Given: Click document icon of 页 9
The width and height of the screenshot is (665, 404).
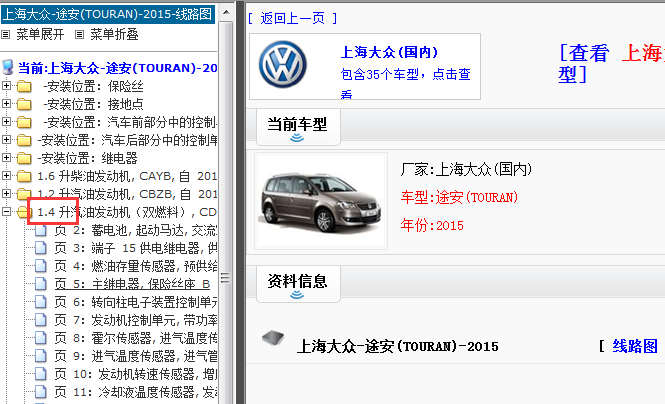Looking at the screenshot, I should 41,357.
